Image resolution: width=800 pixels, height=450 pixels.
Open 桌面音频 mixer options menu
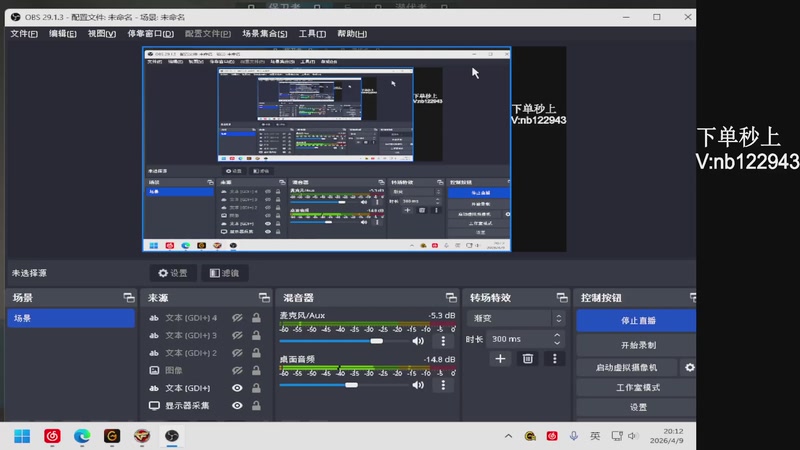pyautogui.click(x=443, y=385)
